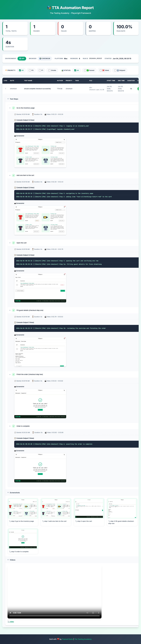141x644 pixels.
Task: Filter by Passed status
Action: [85, 70]
